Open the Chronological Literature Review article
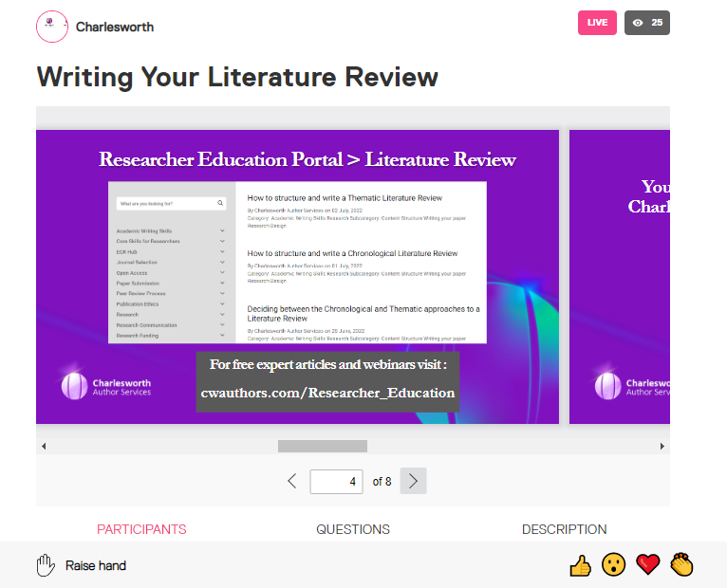This screenshot has height=588, width=727. coord(352,253)
